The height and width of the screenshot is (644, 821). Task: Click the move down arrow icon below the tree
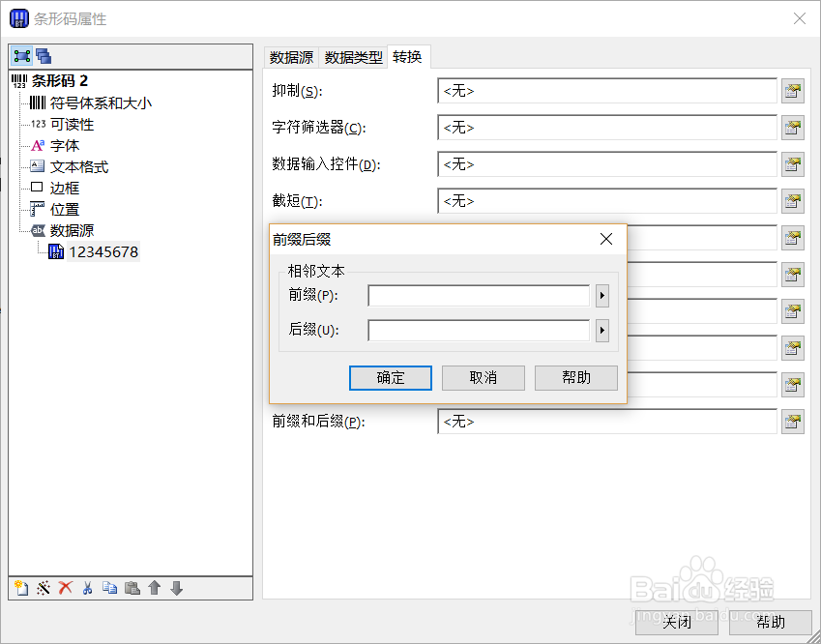click(176, 588)
